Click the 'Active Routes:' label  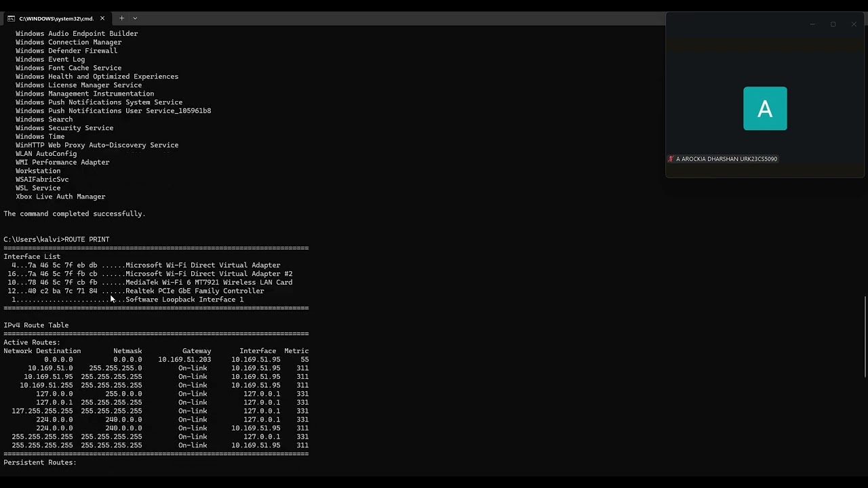(x=32, y=342)
